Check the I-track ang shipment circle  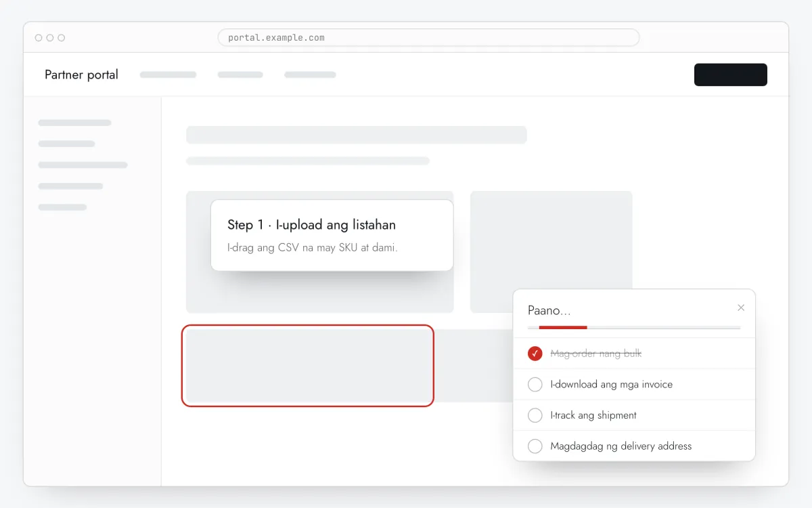click(535, 415)
